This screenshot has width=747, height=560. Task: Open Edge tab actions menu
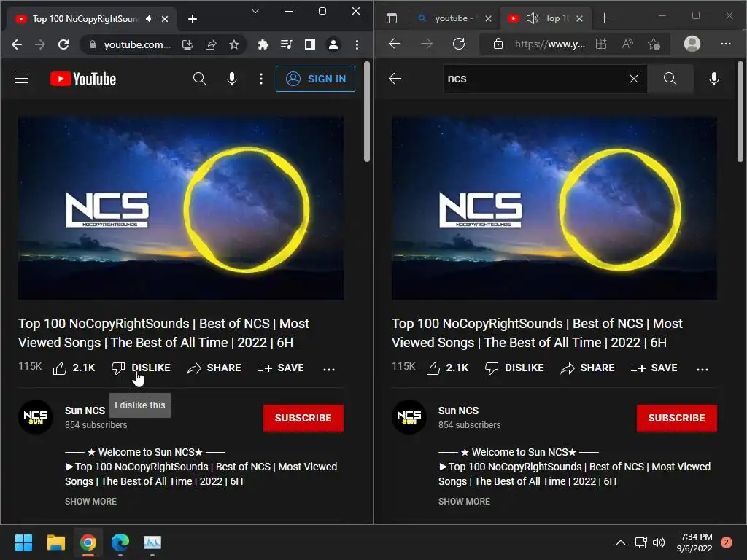click(392, 18)
